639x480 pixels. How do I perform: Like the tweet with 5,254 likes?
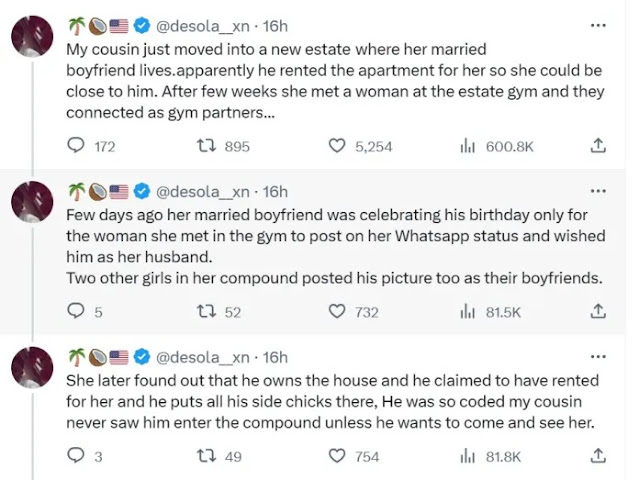pyautogui.click(x=338, y=146)
